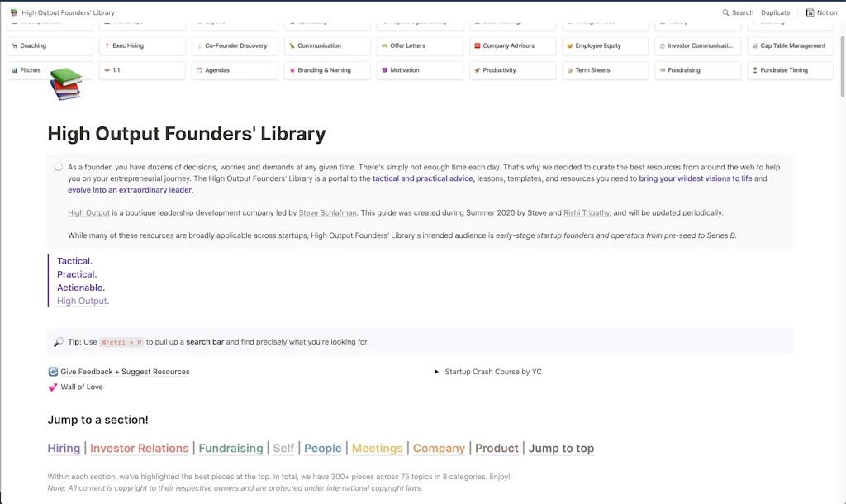Click the coin icon on Employee Equity
Screen dimensions: 846x504
tap(568, 45)
